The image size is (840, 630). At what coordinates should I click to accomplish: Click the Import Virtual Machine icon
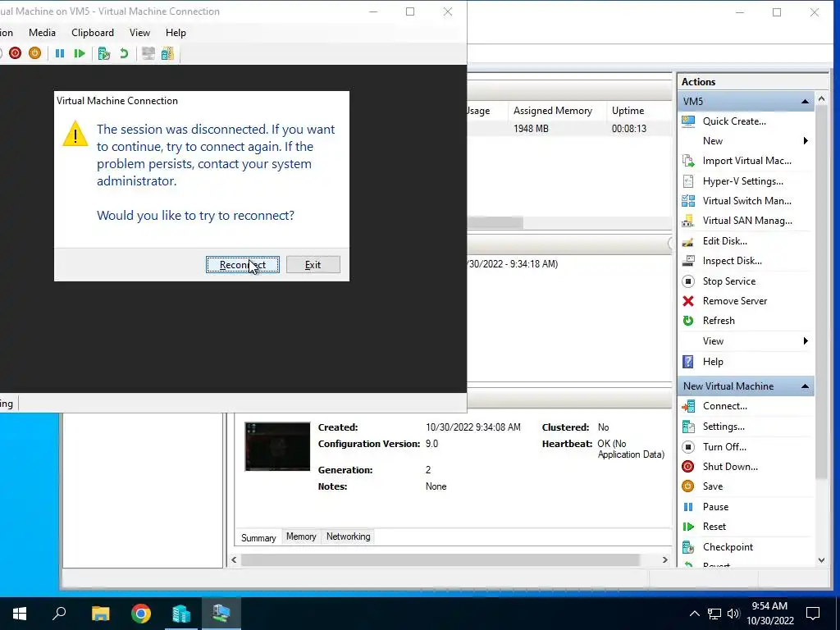688,161
